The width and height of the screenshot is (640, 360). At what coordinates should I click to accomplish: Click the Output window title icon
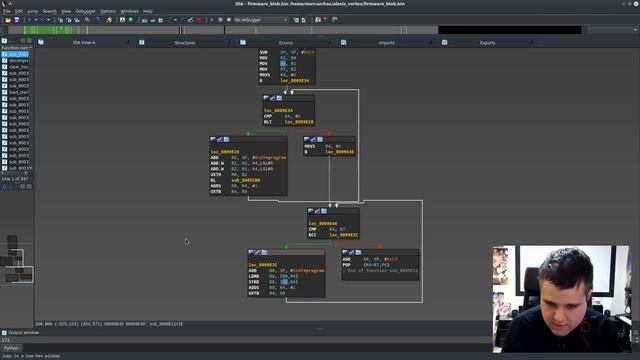point(4,333)
